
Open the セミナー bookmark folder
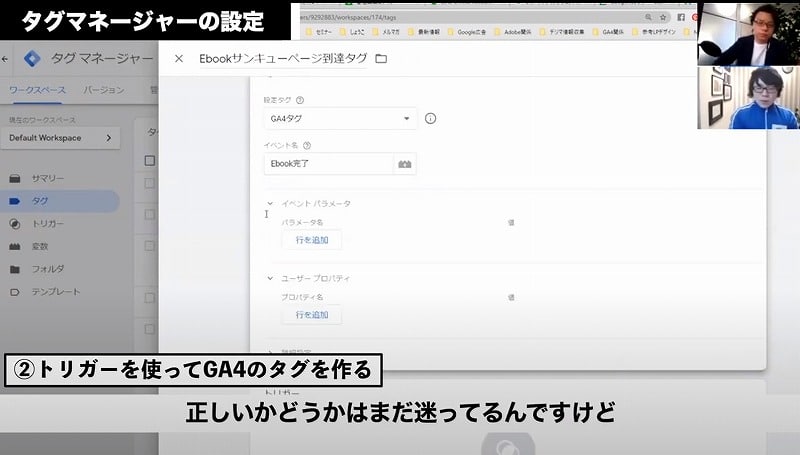[319, 32]
